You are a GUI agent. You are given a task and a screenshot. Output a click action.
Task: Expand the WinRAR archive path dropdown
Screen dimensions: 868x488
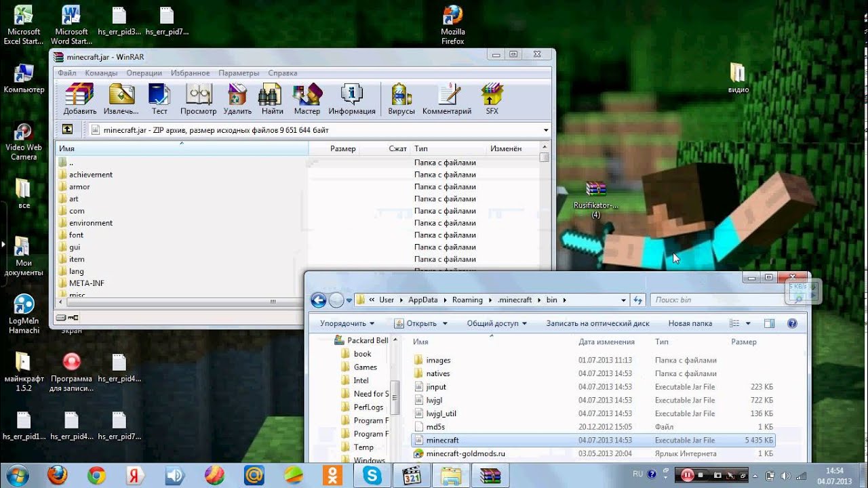click(546, 129)
